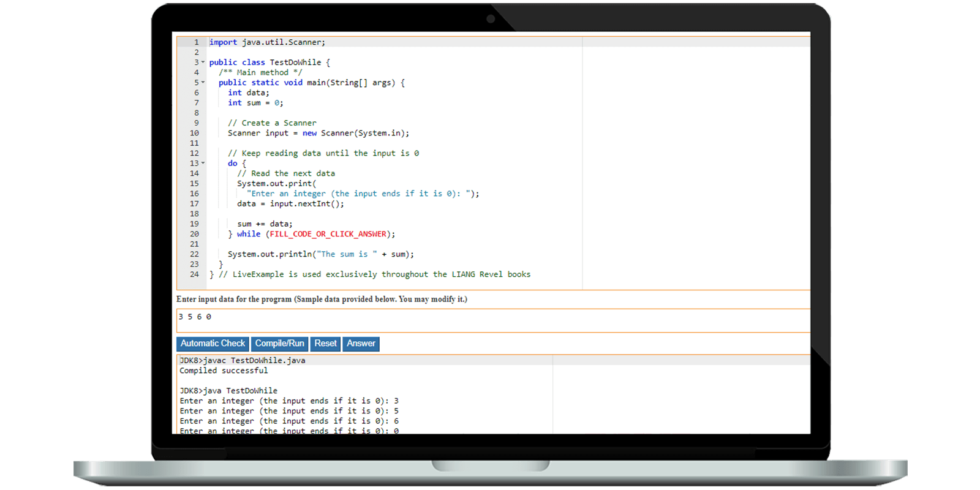The height and width of the screenshot is (490, 980).
Task: Click the 'Keep reading data' comment line
Action: point(323,153)
